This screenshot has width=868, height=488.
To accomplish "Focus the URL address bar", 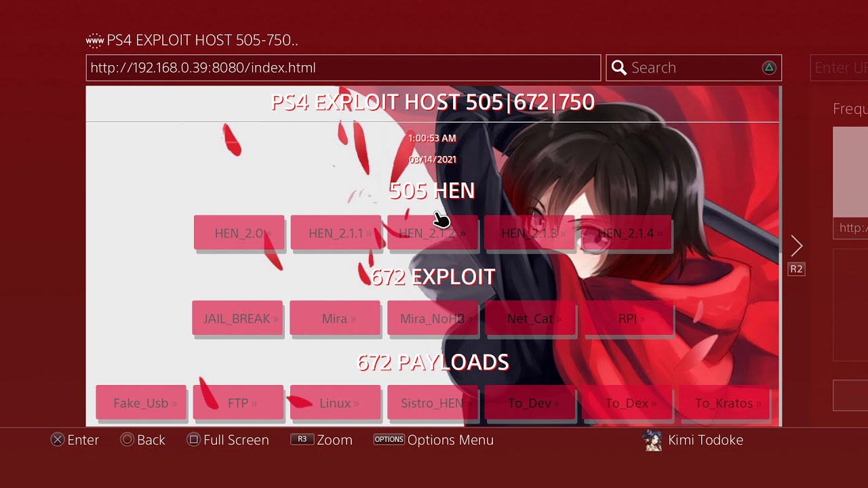I will pyautogui.click(x=343, y=68).
